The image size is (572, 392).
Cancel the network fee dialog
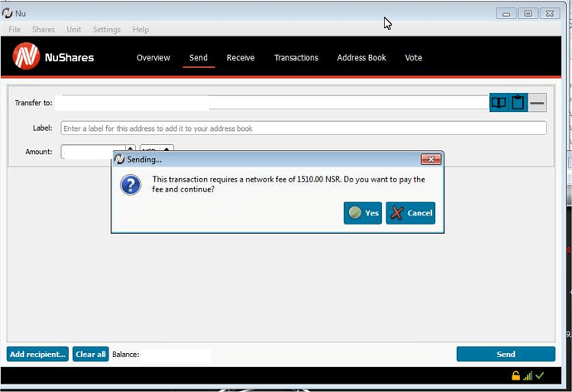(410, 213)
